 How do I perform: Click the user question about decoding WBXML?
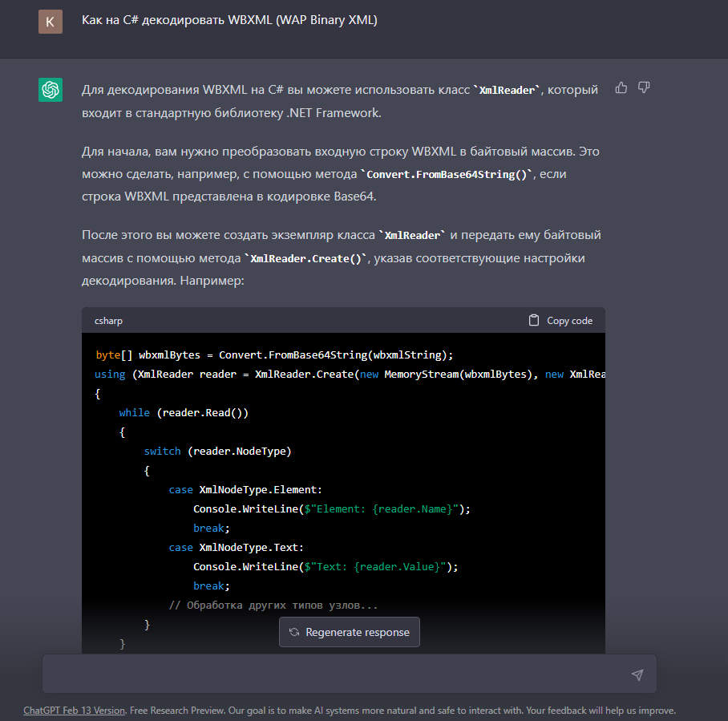229,20
